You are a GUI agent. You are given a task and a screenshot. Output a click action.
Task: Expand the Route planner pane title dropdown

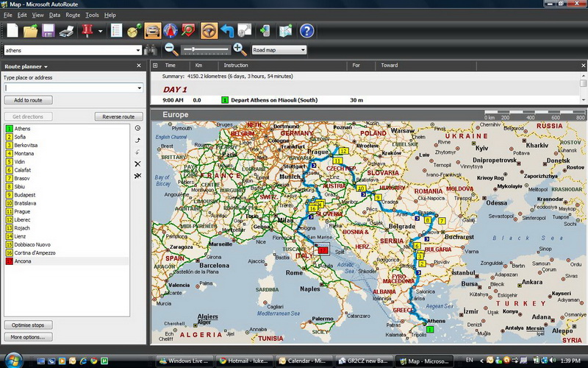pos(46,67)
